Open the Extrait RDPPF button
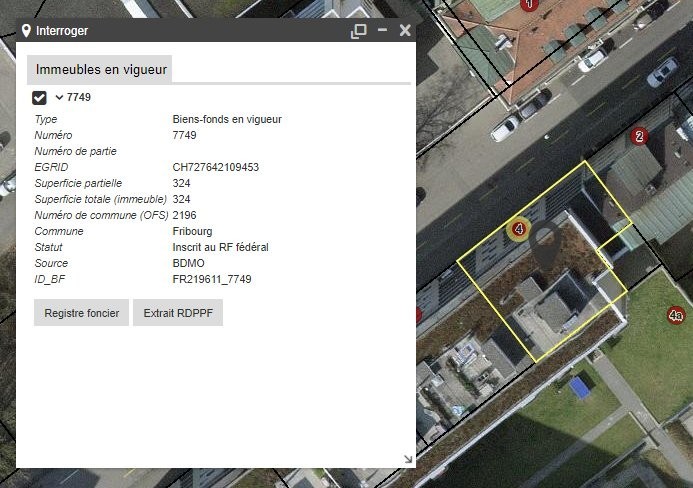Screen dimensions: 693x488 tap(177, 313)
